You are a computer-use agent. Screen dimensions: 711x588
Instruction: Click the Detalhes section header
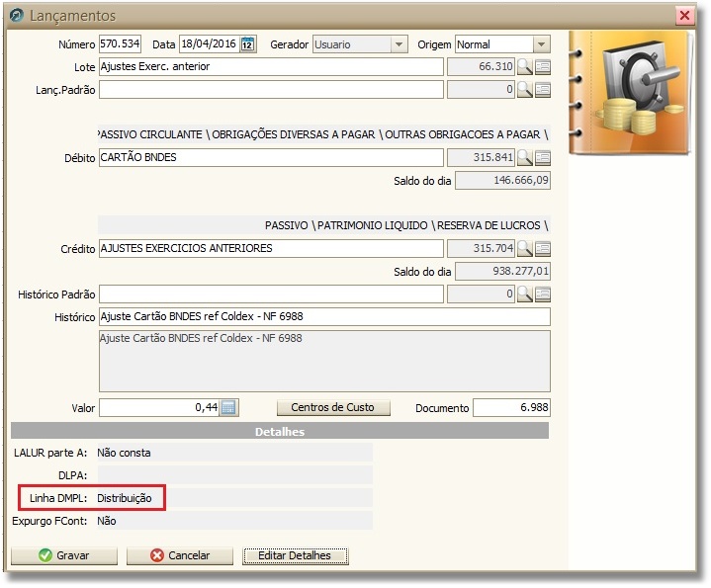pyautogui.click(x=280, y=431)
